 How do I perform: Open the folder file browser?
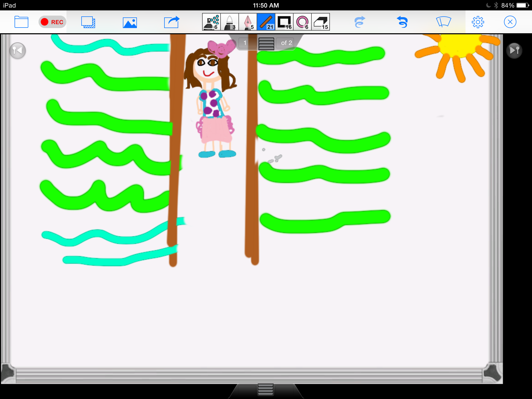[21, 22]
